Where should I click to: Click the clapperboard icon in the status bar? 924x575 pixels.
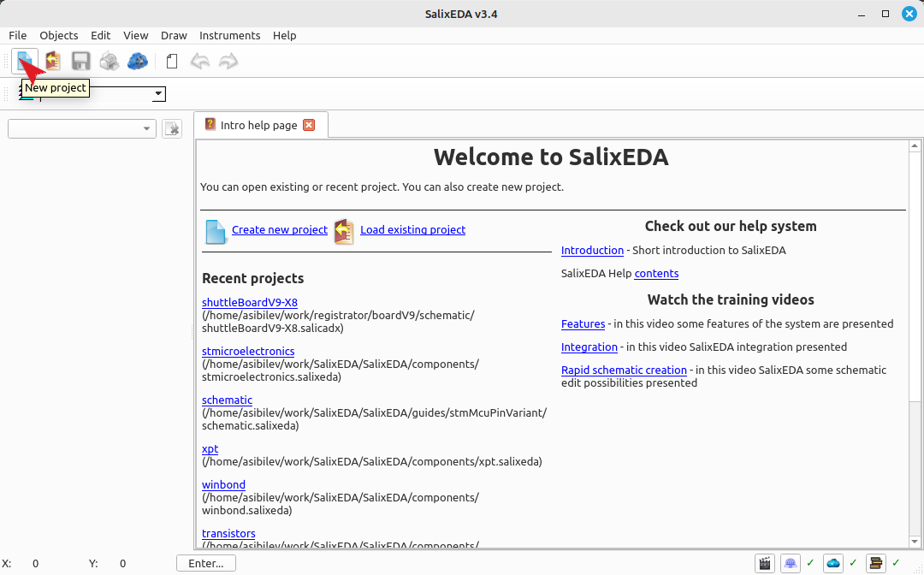coord(765,564)
